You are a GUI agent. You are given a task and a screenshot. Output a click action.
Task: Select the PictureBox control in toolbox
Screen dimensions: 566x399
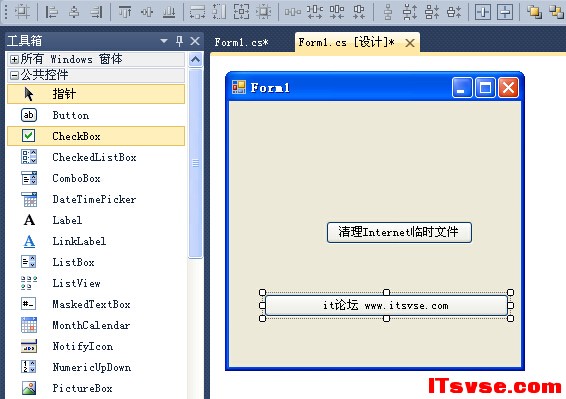(96, 388)
